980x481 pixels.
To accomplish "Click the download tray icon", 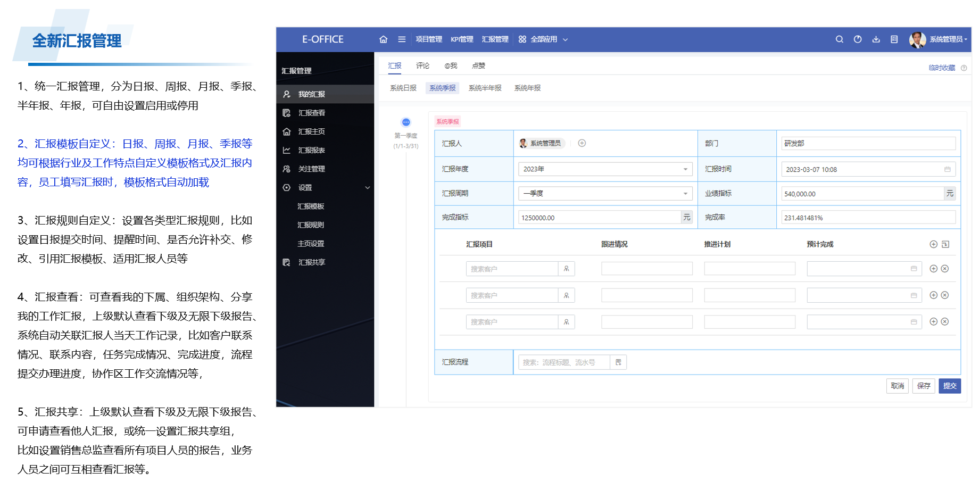I will [876, 39].
